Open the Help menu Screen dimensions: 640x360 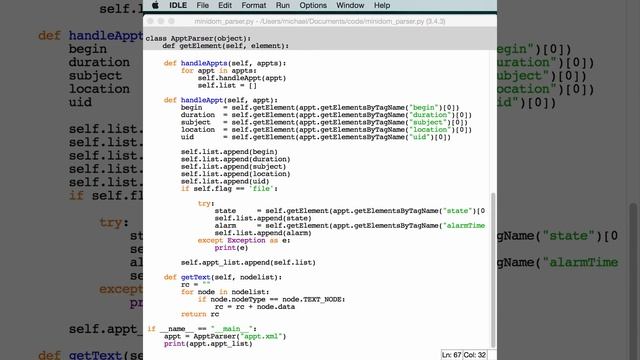[x=382, y=5]
